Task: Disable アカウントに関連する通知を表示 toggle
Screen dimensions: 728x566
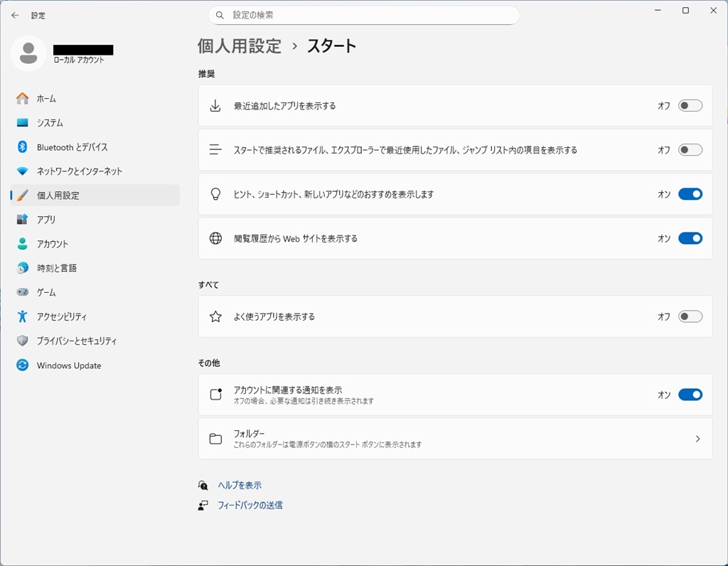Action: tap(690, 395)
